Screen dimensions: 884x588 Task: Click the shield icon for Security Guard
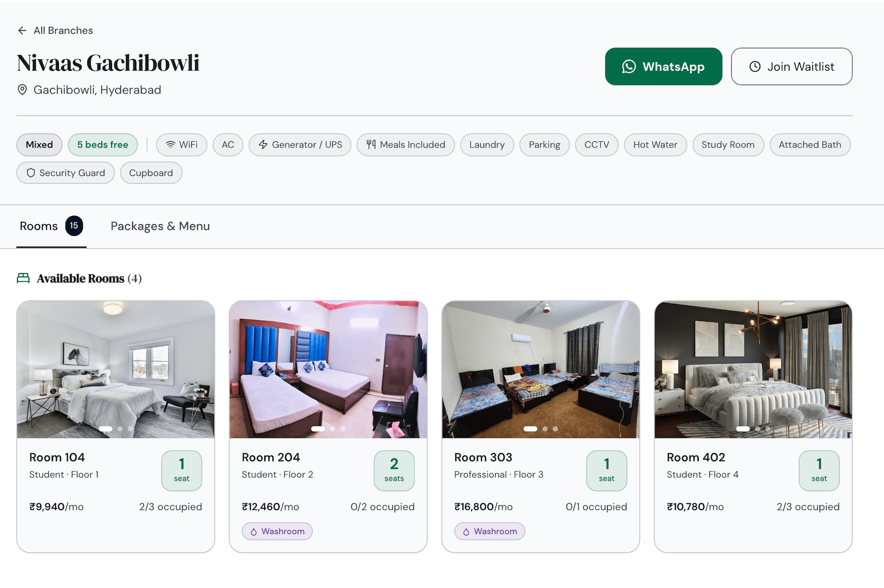[31, 173]
